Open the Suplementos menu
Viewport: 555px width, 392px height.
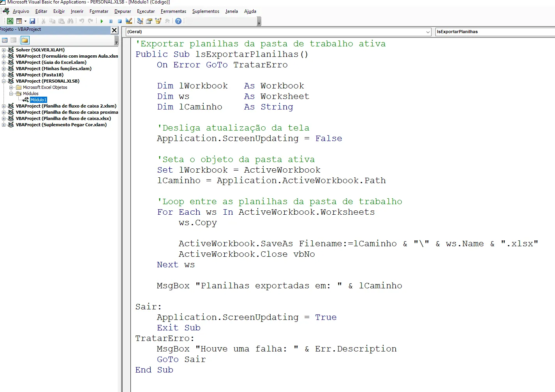[x=206, y=11]
